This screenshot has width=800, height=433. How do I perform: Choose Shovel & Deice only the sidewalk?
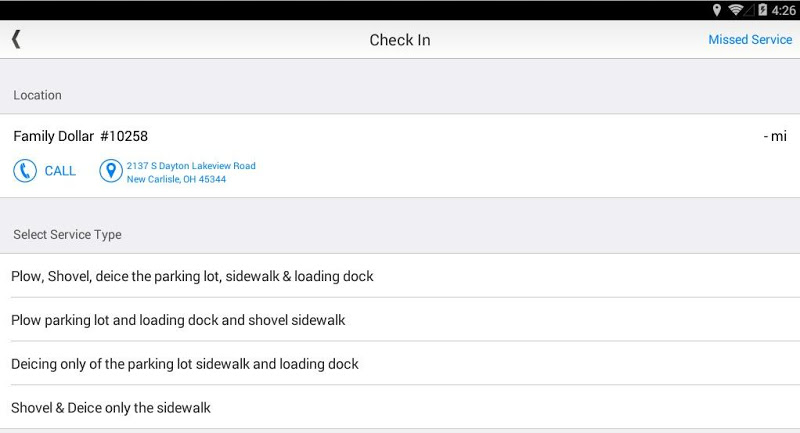(111, 408)
